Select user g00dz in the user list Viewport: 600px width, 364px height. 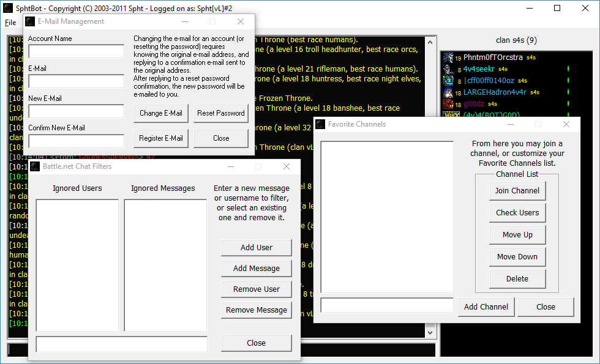[474, 104]
